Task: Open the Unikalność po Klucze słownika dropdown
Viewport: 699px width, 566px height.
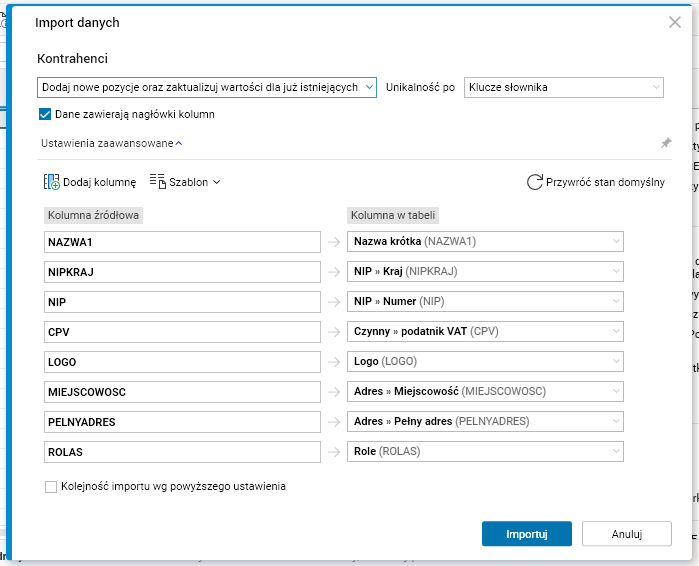Action: pyautogui.click(x=563, y=88)
